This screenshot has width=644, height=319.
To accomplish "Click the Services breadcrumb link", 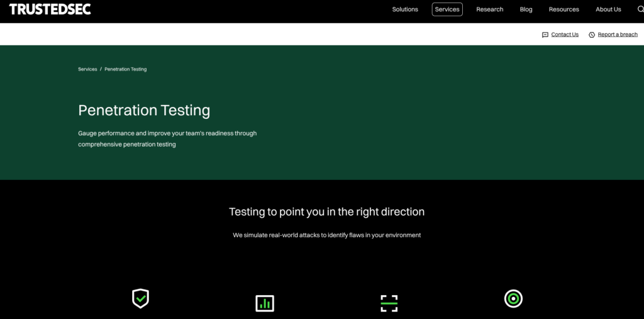I will [x=87, y=69].
